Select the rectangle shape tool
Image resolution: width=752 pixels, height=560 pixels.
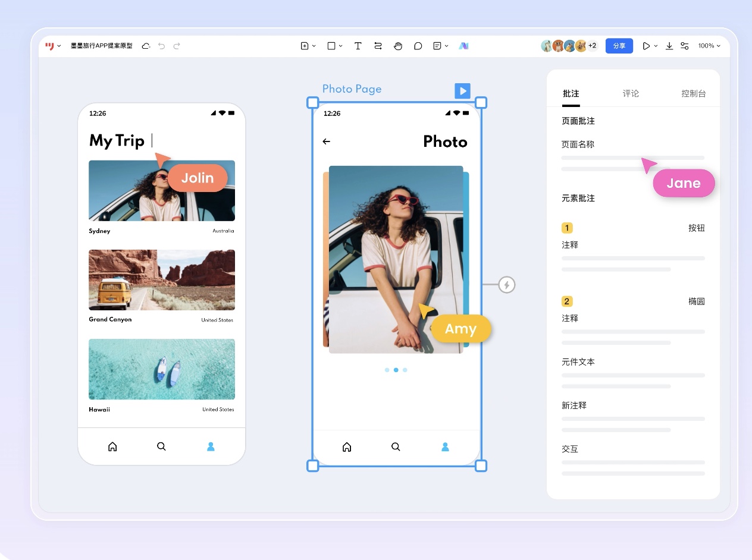pos(332,46)
